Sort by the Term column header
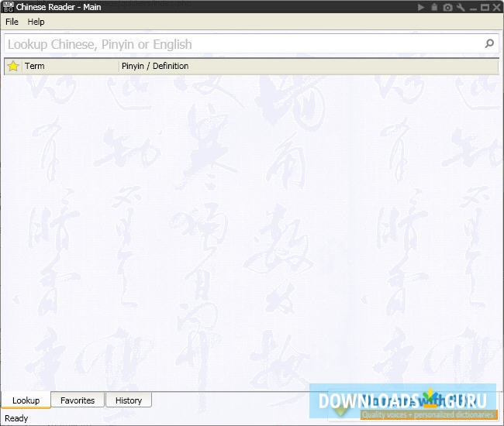504x426 pixels. 70,66
